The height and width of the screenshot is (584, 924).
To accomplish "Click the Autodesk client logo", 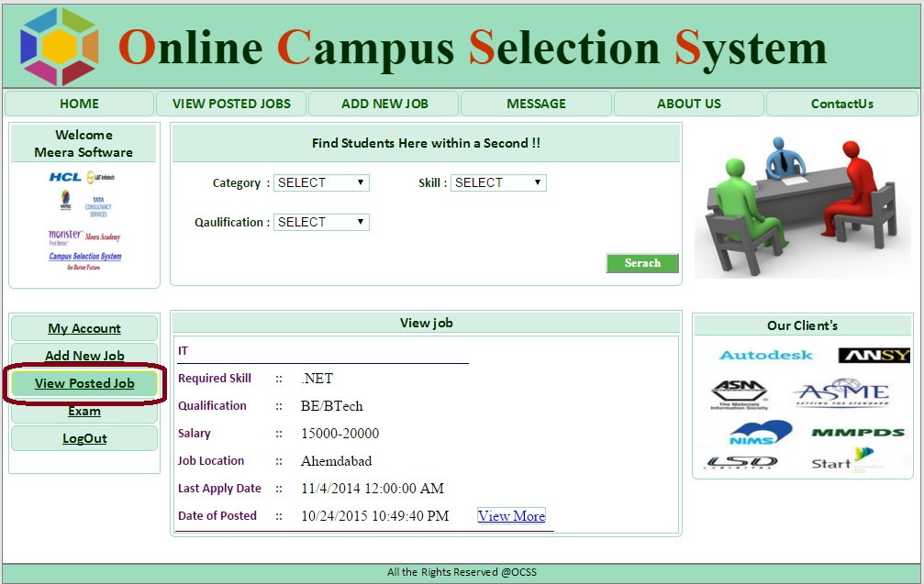I will click(x=766, y=355).
